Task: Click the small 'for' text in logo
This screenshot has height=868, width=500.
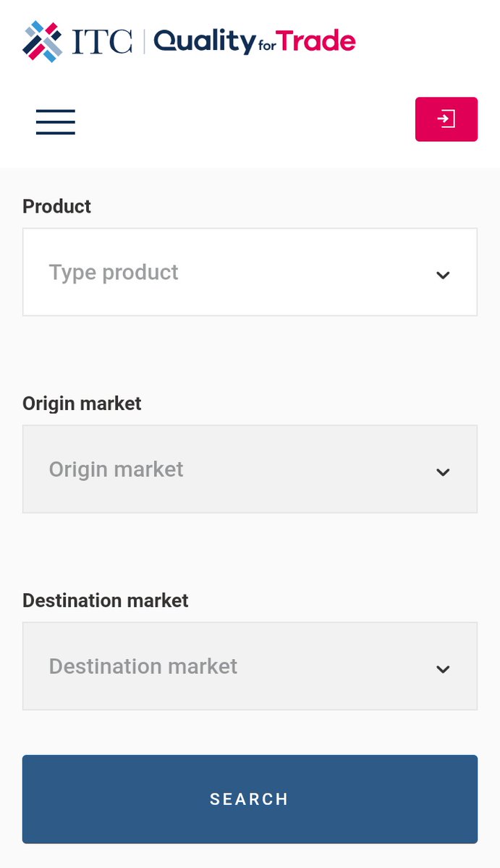Action: (x=266, y=47)
